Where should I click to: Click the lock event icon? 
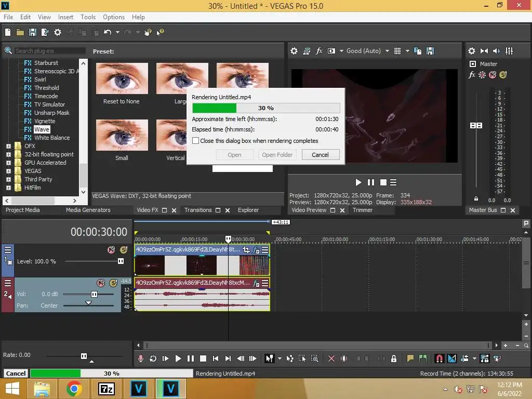tap(394, 358)
